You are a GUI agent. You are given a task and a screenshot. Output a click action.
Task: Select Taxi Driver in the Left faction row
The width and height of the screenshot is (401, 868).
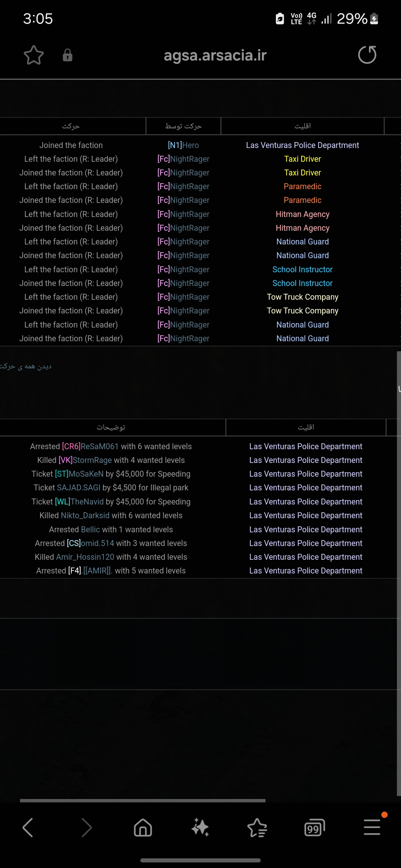click(x=303, y=159)
